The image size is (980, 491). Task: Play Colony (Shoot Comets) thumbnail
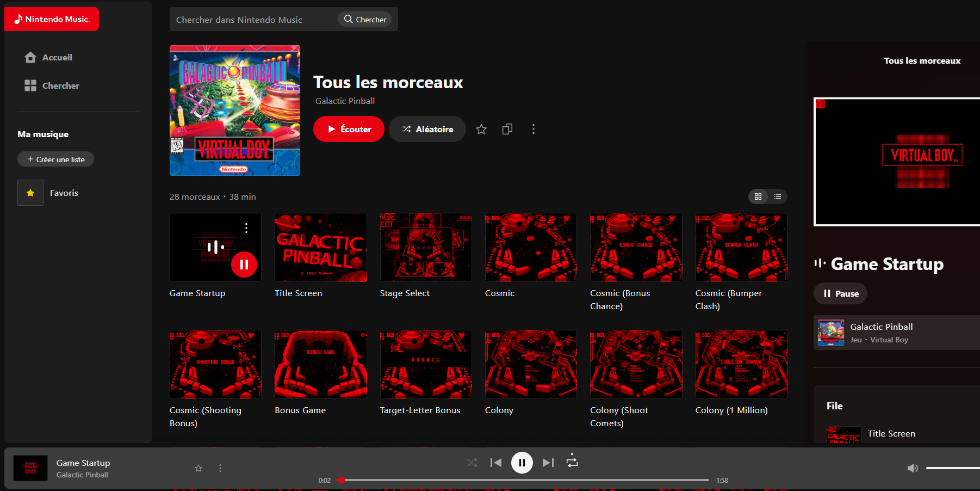point(636,364)
